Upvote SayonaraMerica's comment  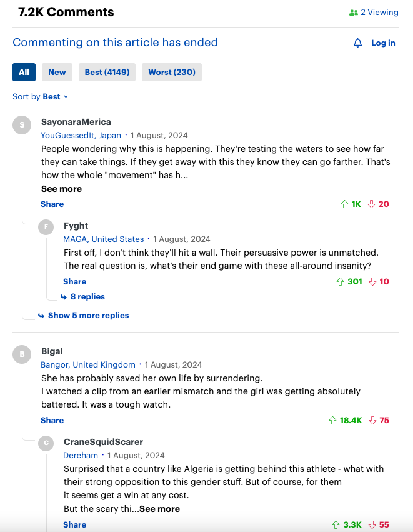(344, 204)
